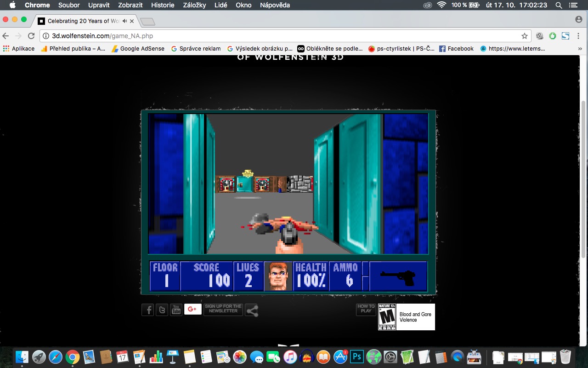Image resolution: width=588 pixels, height=368 pixels.
Task: Open the How To Play button
Action: [366, 309]
